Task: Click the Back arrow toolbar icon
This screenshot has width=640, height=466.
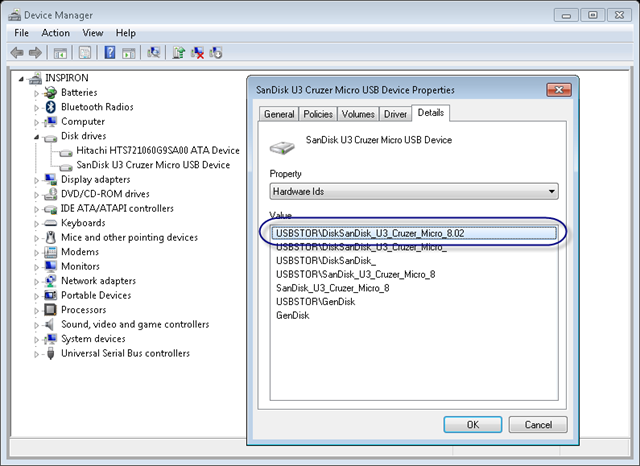Action: tap(17, 53)
